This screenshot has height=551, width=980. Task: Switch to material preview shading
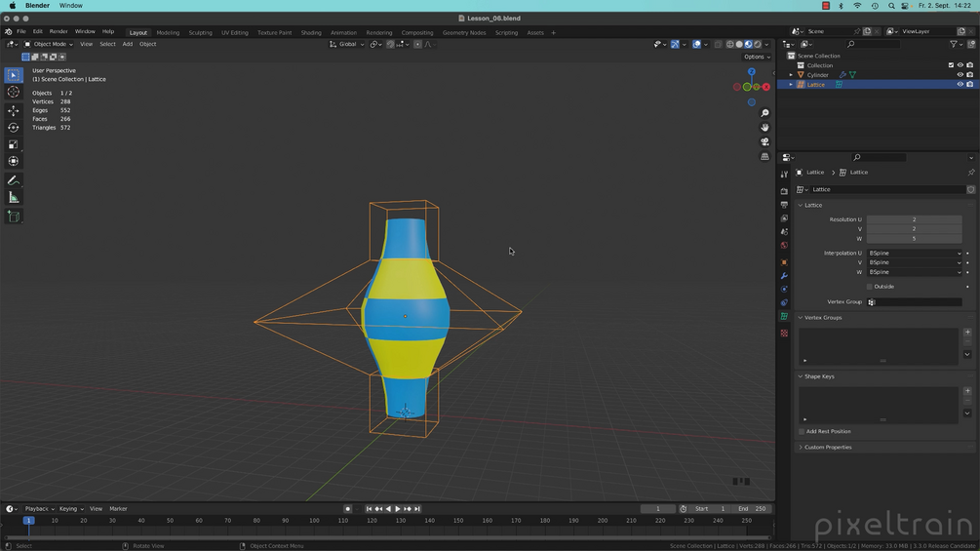click(x=748, y=44)
